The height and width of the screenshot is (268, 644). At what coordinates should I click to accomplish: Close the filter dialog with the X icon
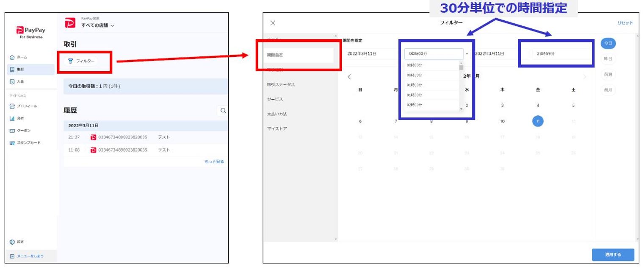point(273,23)
